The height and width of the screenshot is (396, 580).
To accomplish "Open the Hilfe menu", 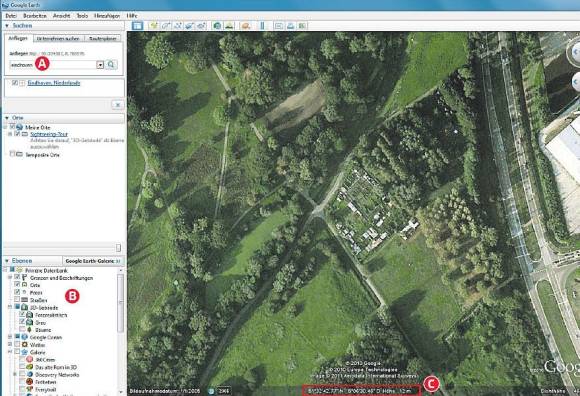I will [x=132, y=16].
